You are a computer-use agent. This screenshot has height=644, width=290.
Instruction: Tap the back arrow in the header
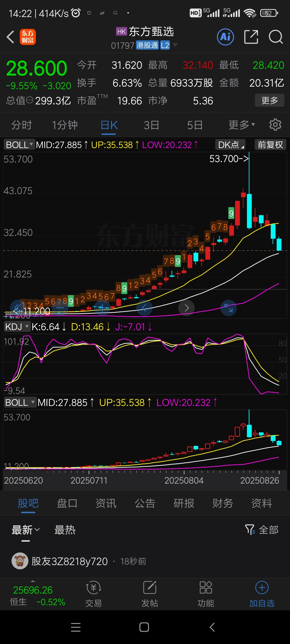(x=10, y=37)
